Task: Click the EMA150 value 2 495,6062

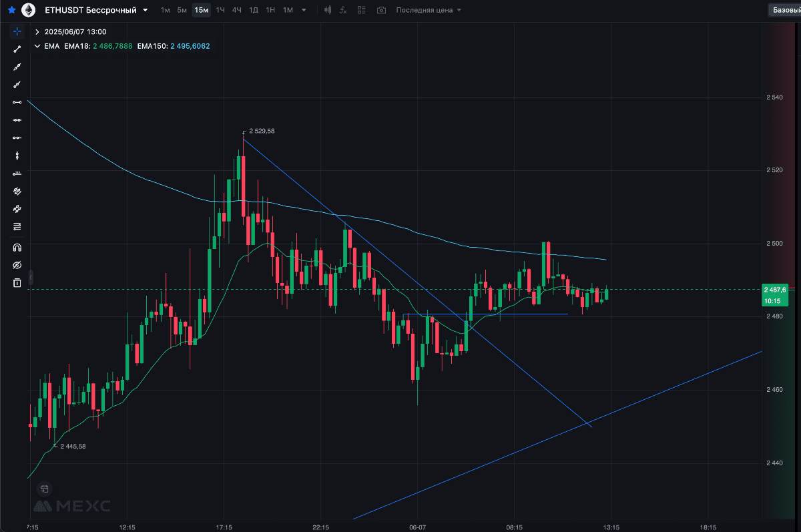Action: coord(190,46)
